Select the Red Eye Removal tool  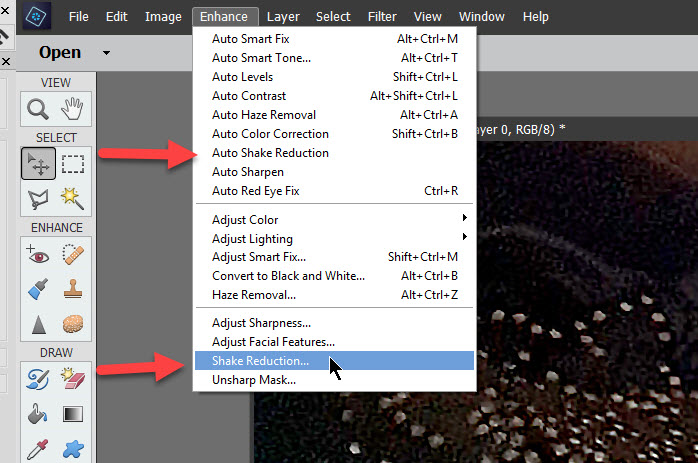pyautogui.click(x=38, y=255)
